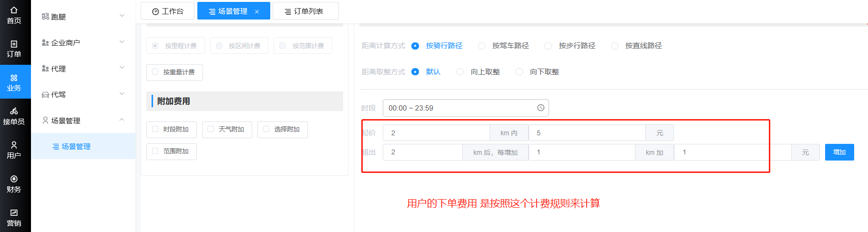Screen dimensions: 868x232
Task: Focus the 每增加 km increment field
Action: (x=582, y=152)
